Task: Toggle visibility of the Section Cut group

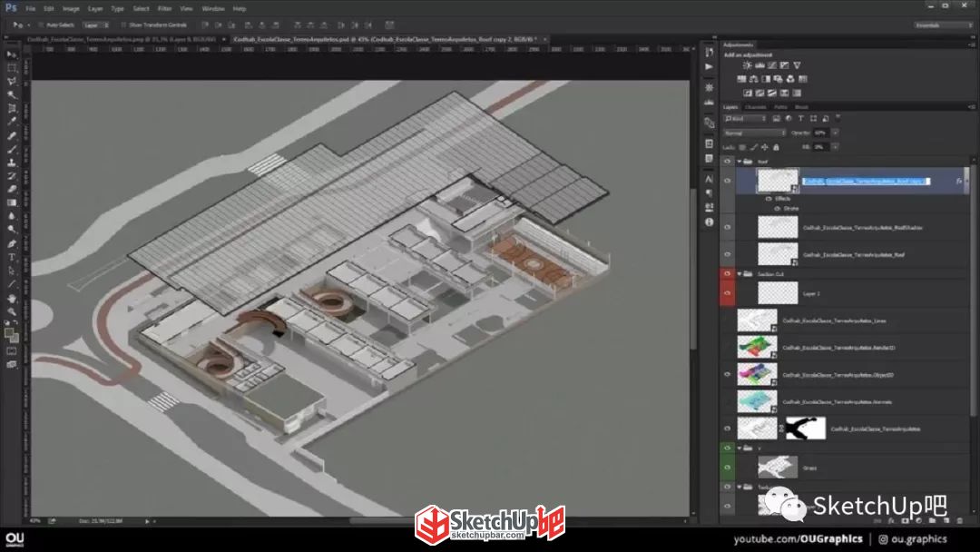Action: pos(727,274)
